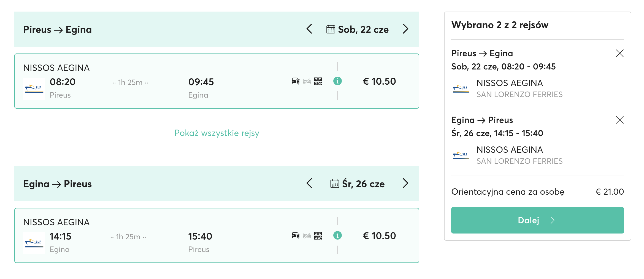The height and width of the screenshot is (279, 644).
Task: Go to next day after Sob, 22 cze
Action: click(x=405, y=29)
